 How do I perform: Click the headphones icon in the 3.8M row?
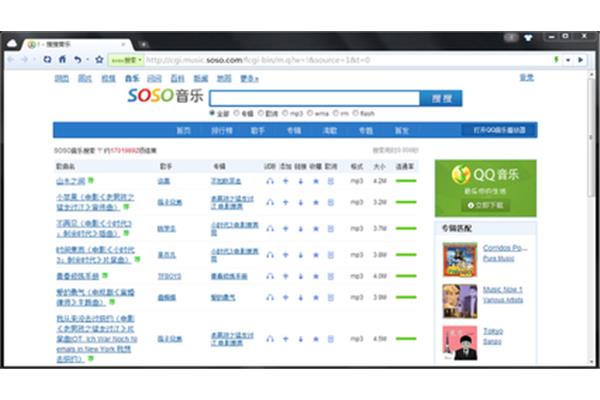click(270, 255)
